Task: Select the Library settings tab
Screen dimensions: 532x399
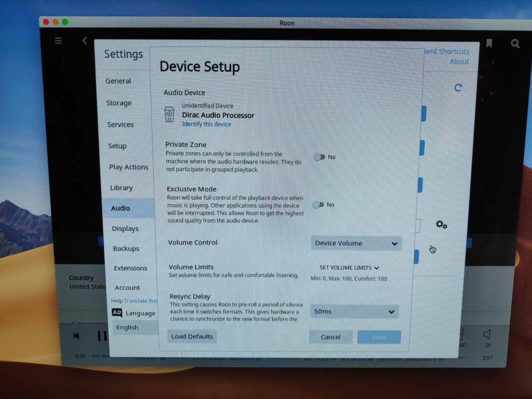Action: tap(121, 188)
